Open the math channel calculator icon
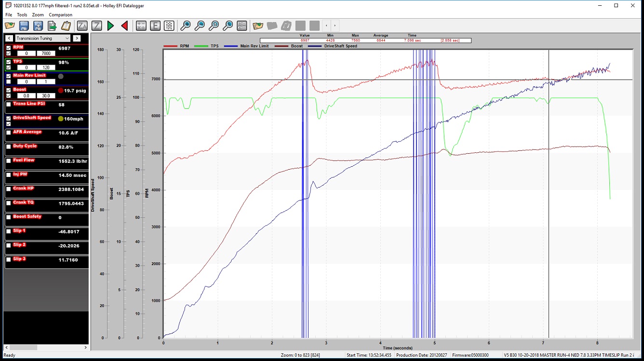 141,26
